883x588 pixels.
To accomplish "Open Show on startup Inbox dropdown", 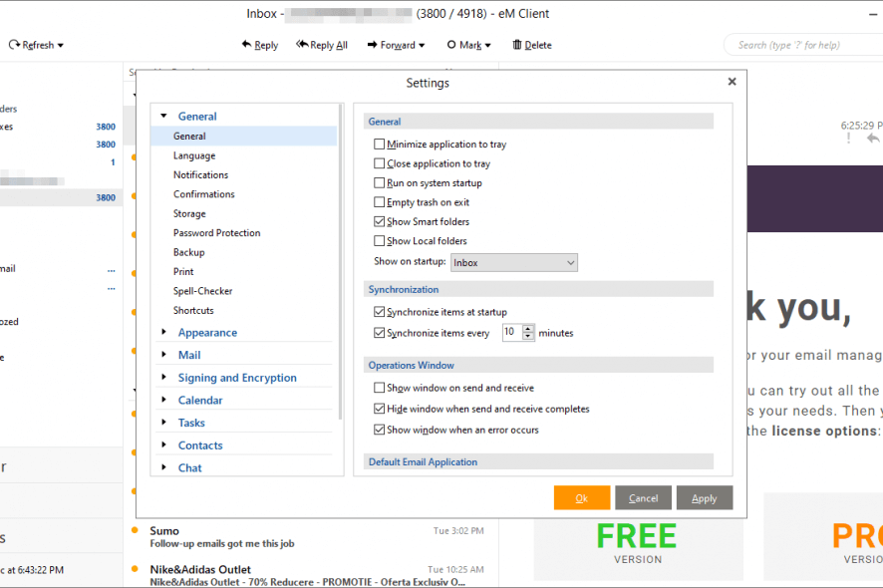I will [x=514, y=262].
